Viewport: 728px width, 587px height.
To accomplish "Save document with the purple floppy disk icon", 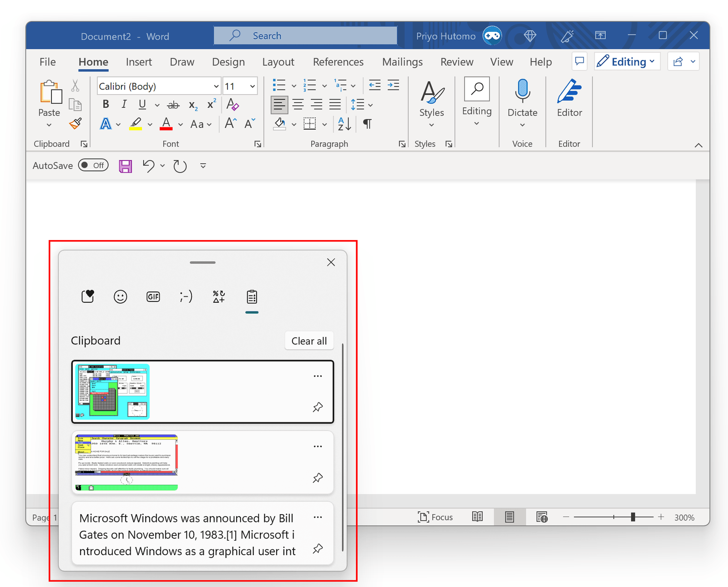I will coord(125,166).
